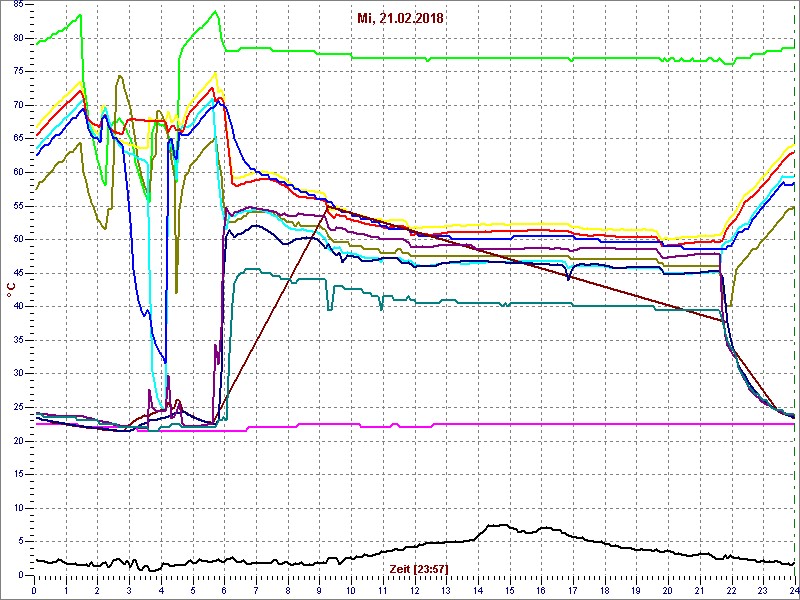Click the 6 hour tick on x-axis
This screenshot has width=800, height=600.
(224, 589)
